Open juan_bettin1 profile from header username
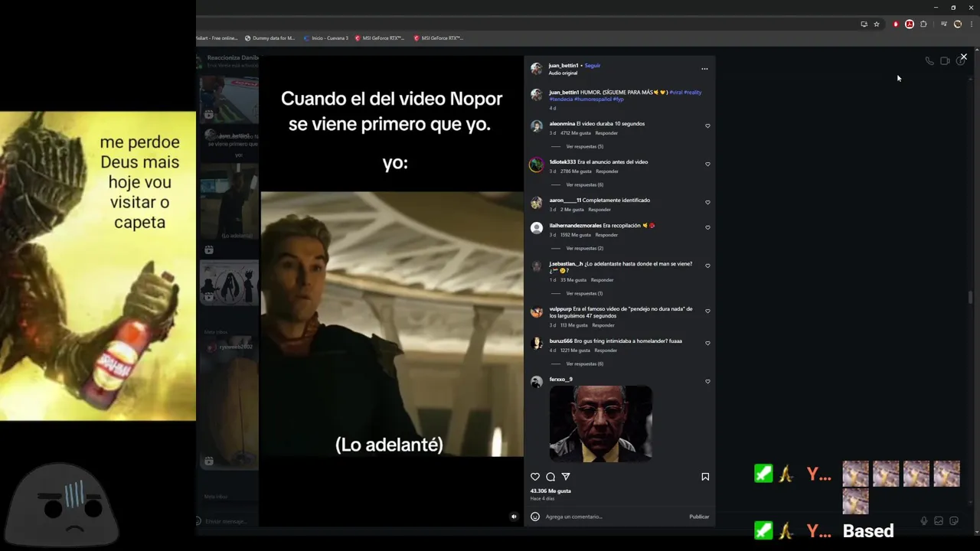The height and width of the screenshot is (551, 980). tap(563, 66)
